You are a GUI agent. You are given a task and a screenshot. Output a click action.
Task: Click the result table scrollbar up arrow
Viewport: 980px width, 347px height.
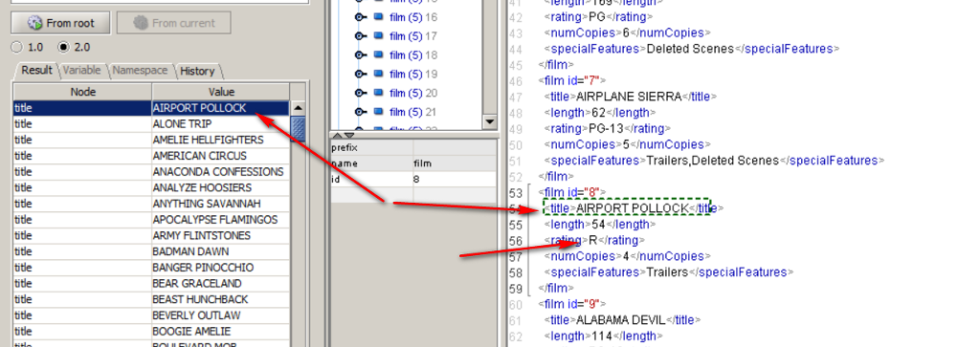(x=299, y=108)
